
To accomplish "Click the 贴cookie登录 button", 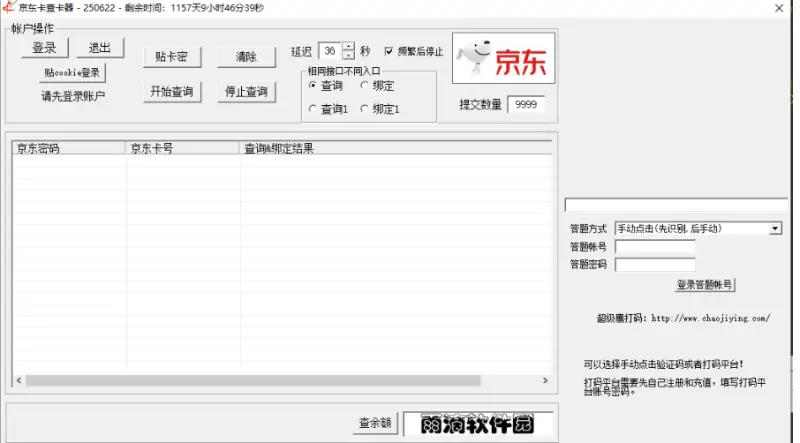I will coord(72,72).
